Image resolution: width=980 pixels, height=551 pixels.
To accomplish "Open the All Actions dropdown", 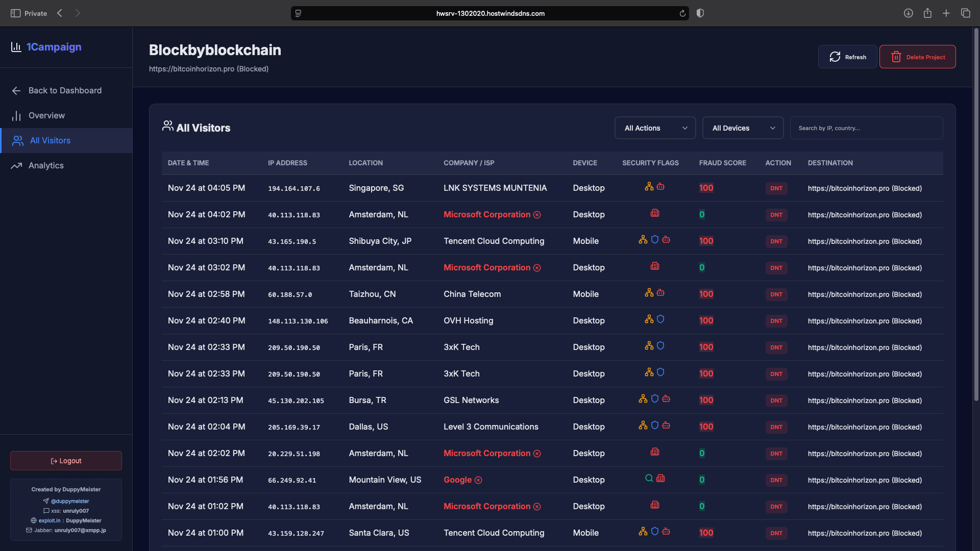I will tap(655, 128).
